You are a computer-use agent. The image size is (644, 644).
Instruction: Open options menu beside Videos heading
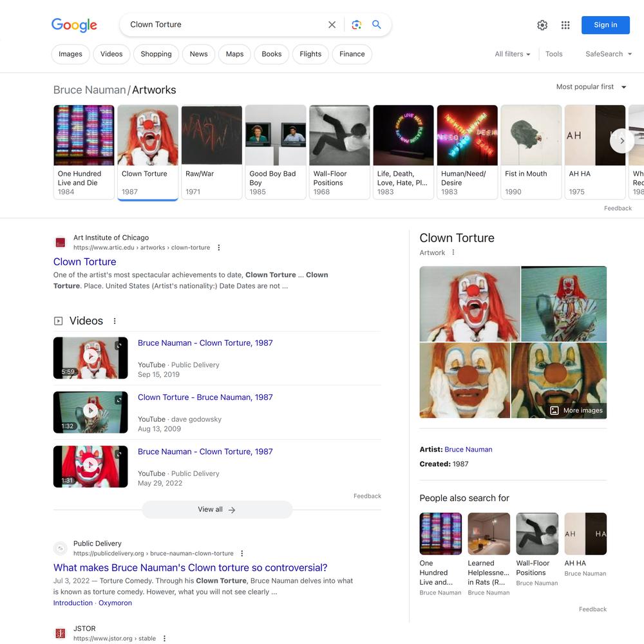[x=115, y=321]
